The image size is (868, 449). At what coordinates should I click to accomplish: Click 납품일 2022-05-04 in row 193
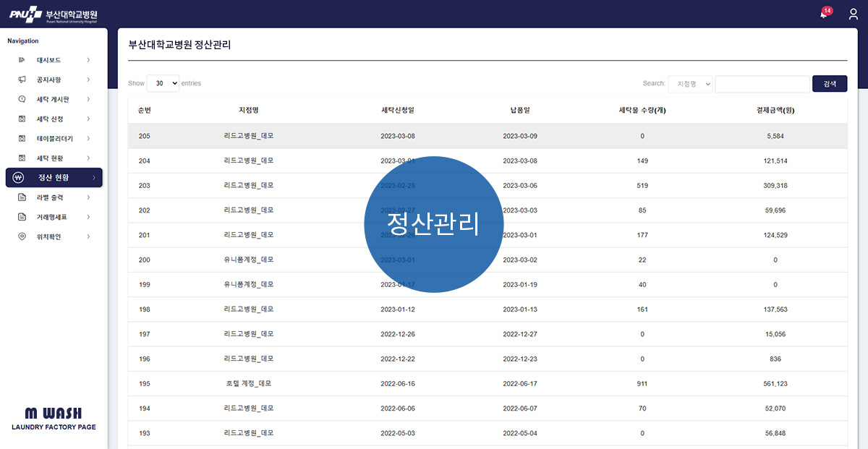click(520, 432)
